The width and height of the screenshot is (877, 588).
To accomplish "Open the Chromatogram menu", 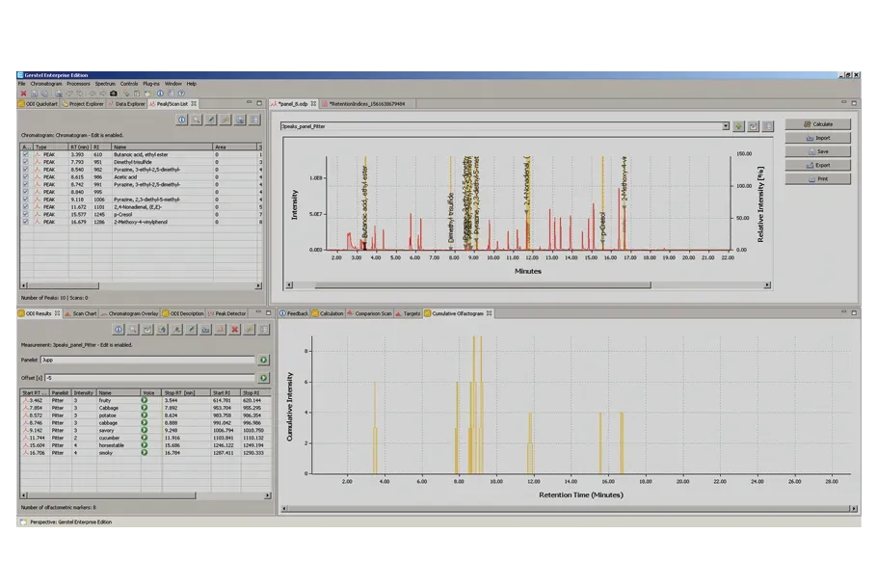I will 46,84.
